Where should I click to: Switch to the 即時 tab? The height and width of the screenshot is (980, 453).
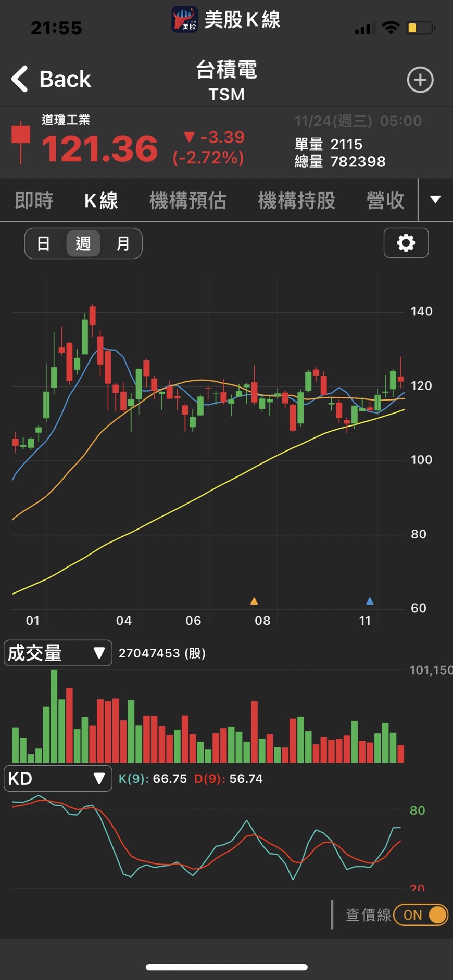(34, 200)
